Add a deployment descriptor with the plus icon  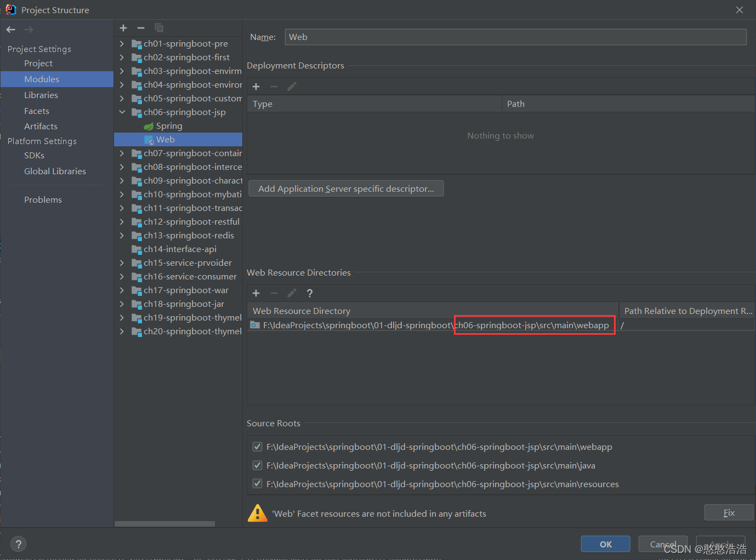coord(256,87)
